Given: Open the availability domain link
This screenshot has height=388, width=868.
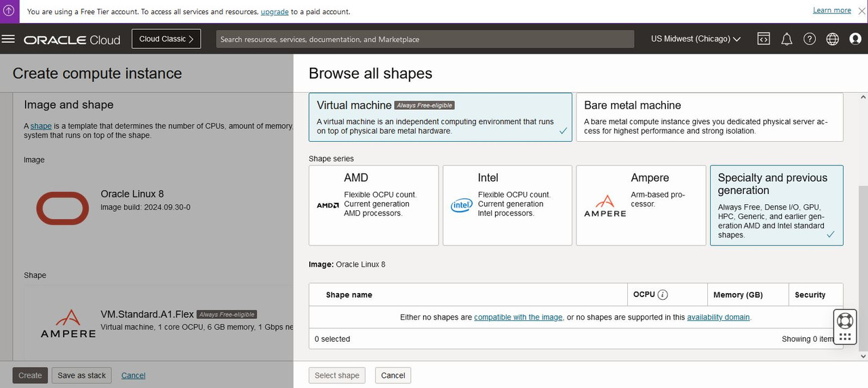Looking at the screenshot, I should 718,317.
